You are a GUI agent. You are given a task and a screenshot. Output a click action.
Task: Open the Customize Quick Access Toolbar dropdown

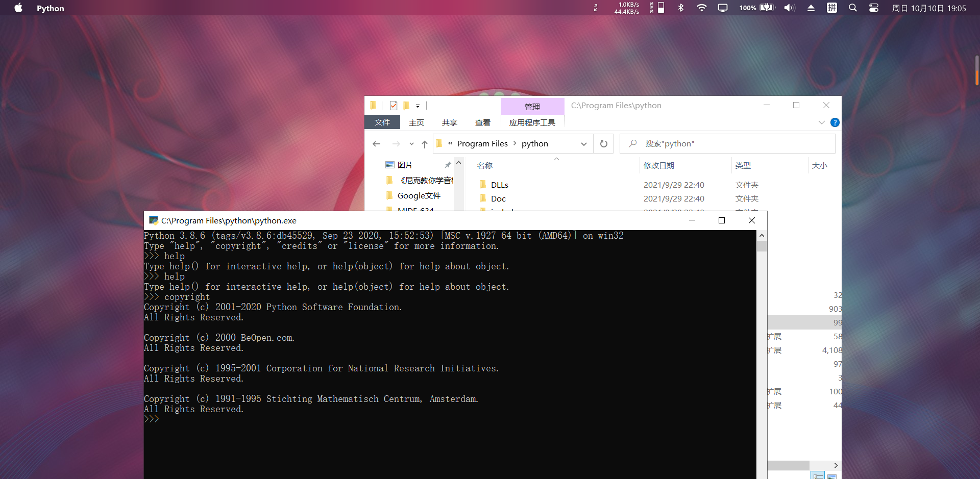point(418,106)
